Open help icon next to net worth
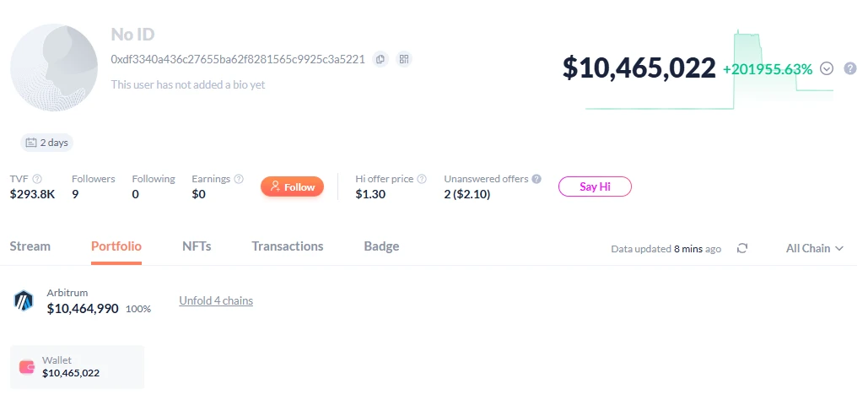This screenshot has height=400, width=868. pyautogui.click(x=850, y=68)
